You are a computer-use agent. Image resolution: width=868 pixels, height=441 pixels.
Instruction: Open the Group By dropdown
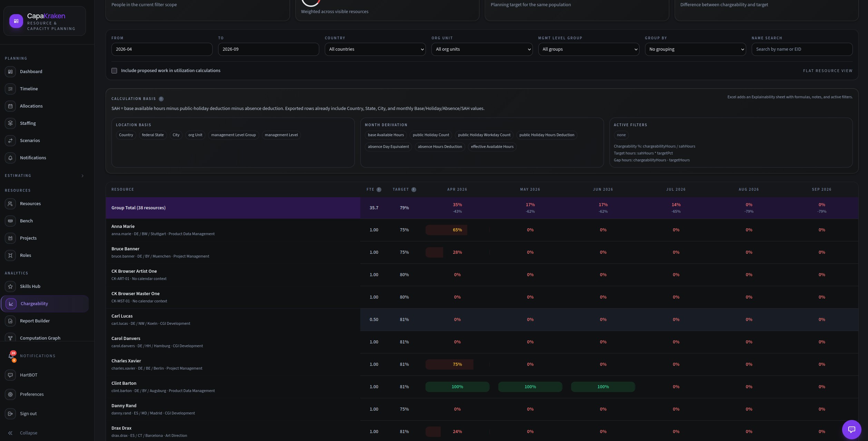point(695,49)
